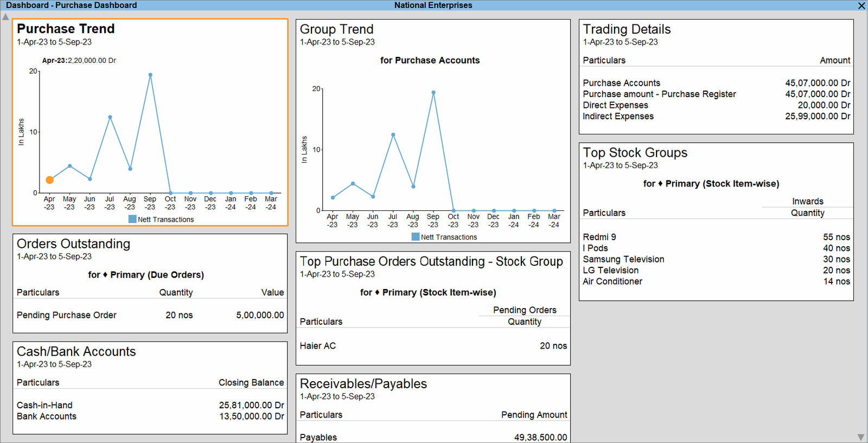The height and width of the screenshot is (443, 868).
Task: Select the Air Conditioner stock row
Action: [x=717, y=281]
